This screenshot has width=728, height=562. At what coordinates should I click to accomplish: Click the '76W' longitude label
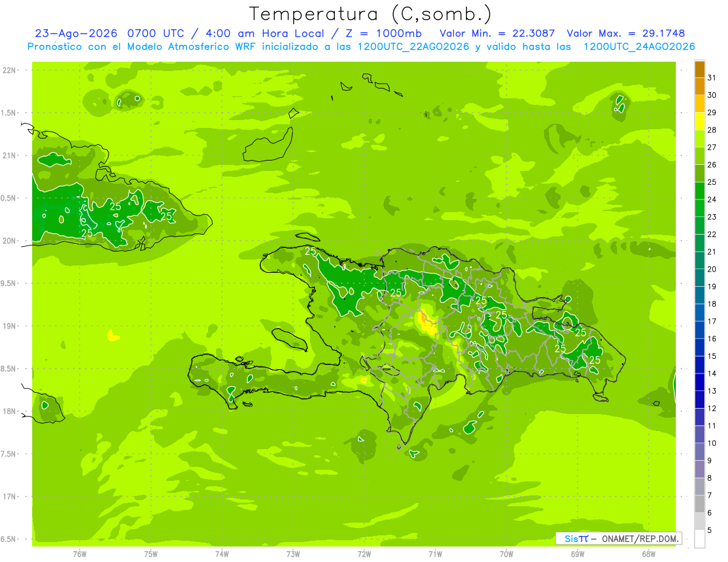point(80,554)
